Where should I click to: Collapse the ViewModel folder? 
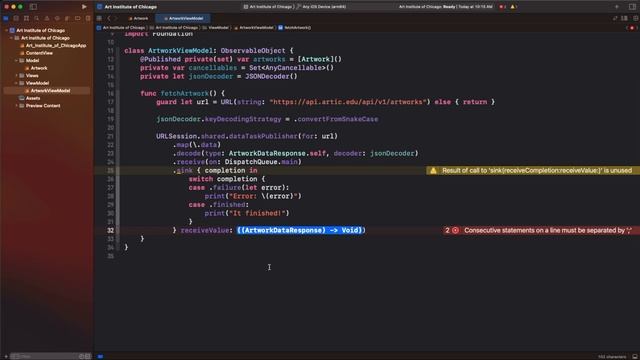pos(16,83)
